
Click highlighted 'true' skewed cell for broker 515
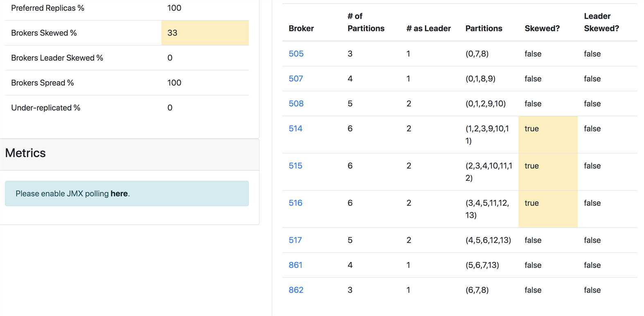point(548,172)
